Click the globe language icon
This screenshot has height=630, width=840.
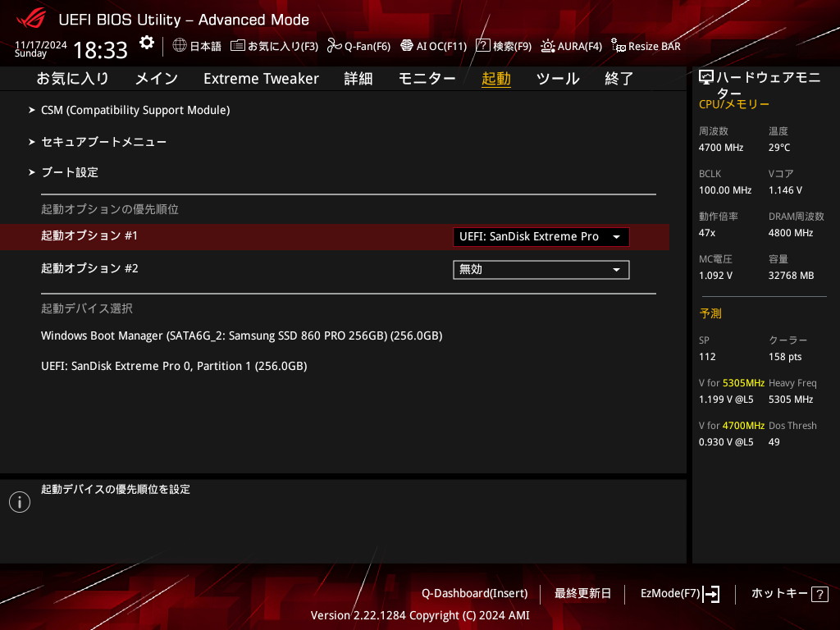coord(180,46)
